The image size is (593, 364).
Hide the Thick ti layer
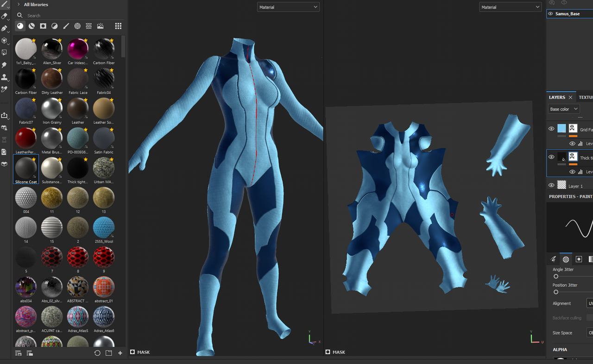pos(551,157)
